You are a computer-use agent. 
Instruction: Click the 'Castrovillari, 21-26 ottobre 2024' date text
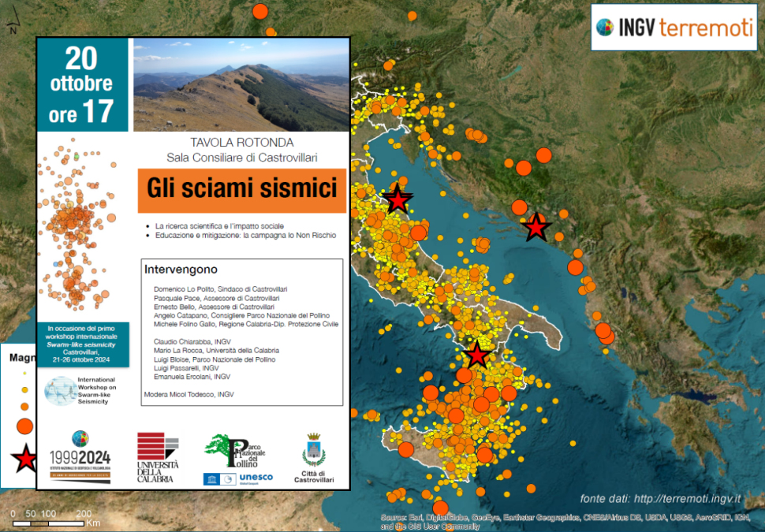[81, 356]
